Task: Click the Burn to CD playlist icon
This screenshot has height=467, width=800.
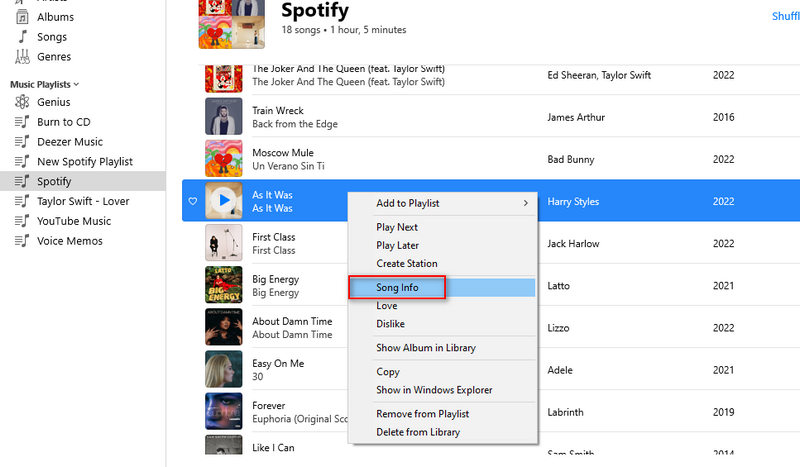Action: click(21, 122)
